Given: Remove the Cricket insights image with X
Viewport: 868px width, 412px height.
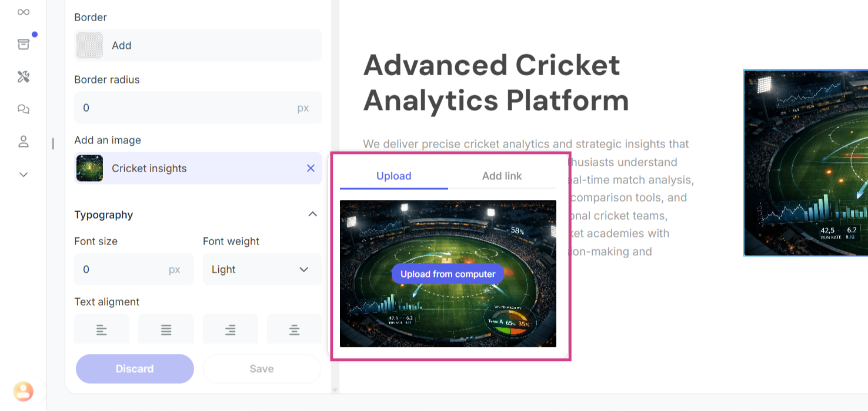Looking at the screenshot, I should [x=311, y=168].
